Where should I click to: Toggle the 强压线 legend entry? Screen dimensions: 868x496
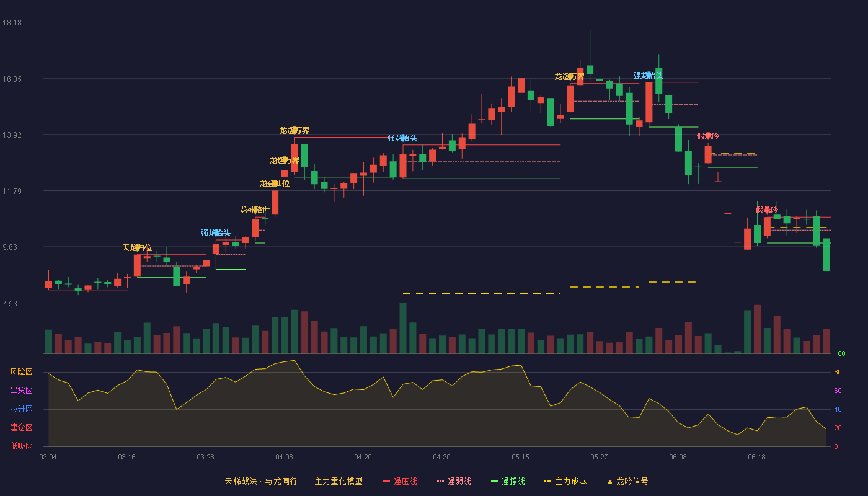(x=400, y=481)
